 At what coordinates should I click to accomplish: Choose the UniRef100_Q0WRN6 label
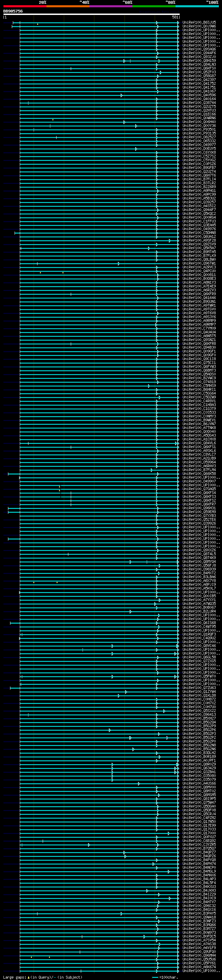coord(199,118)
